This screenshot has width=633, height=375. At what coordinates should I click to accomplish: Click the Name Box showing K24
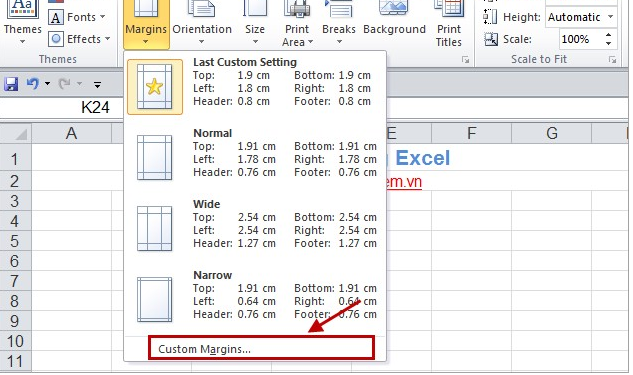click(x=62, y=107)
